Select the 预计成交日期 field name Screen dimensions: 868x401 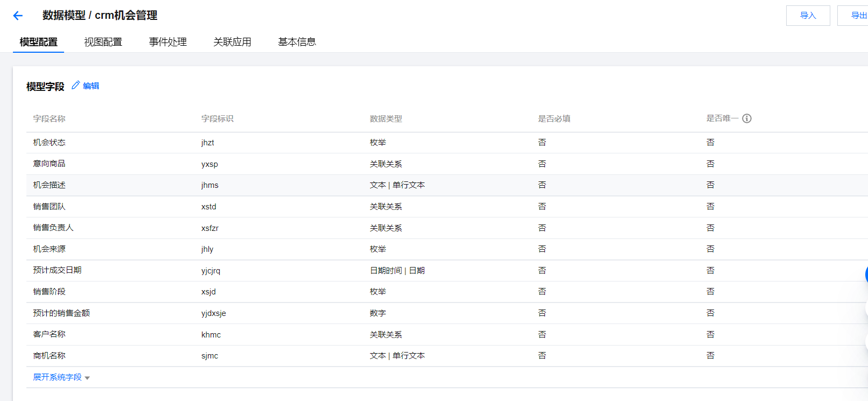pos(57,270)
